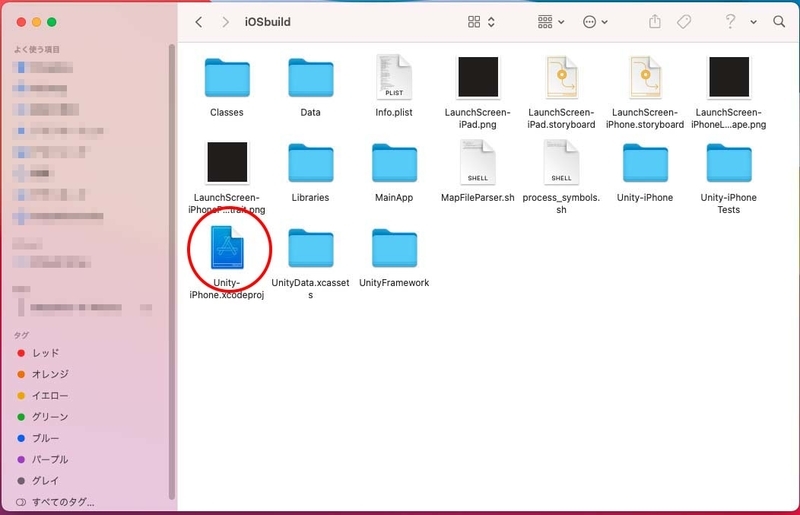Zoom the window with green button
Viewport: 800px width, 515px height.
52,22
